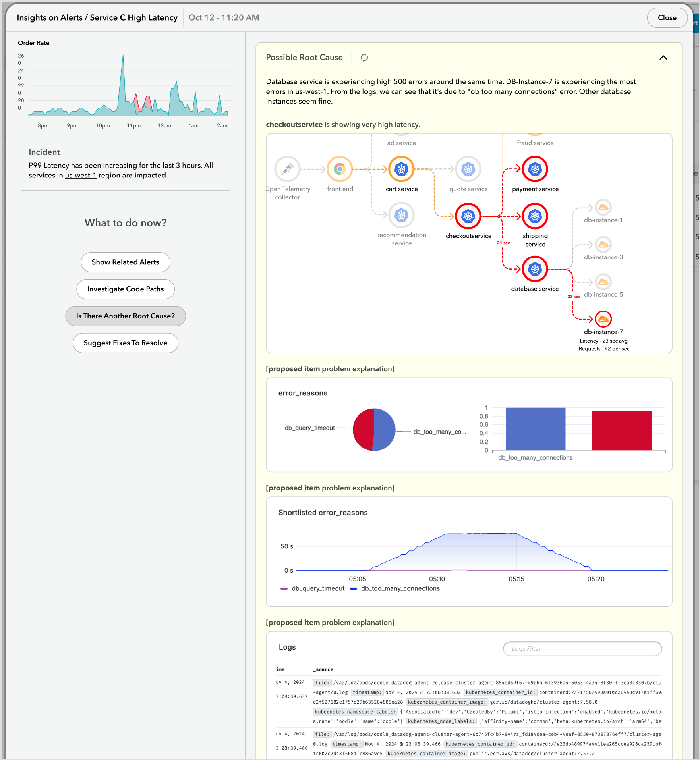Select the db-instance-3 AWS node icon

click(x=603, y=245)
